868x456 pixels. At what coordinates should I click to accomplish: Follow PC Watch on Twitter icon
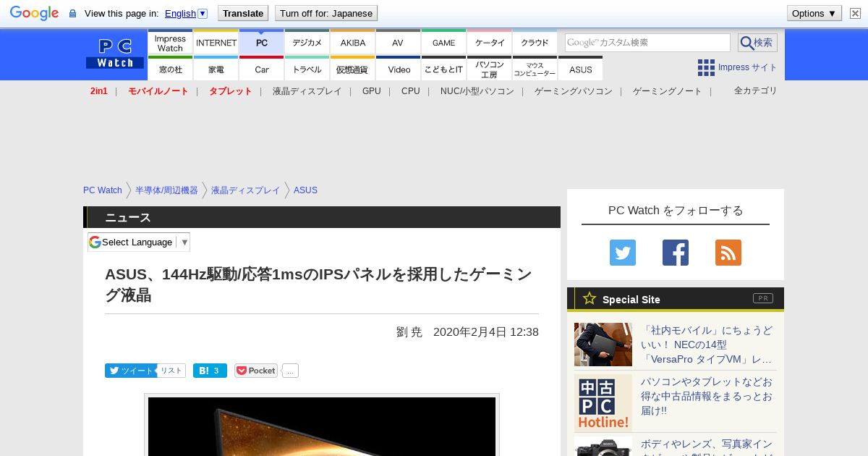[x=623, y=253]
